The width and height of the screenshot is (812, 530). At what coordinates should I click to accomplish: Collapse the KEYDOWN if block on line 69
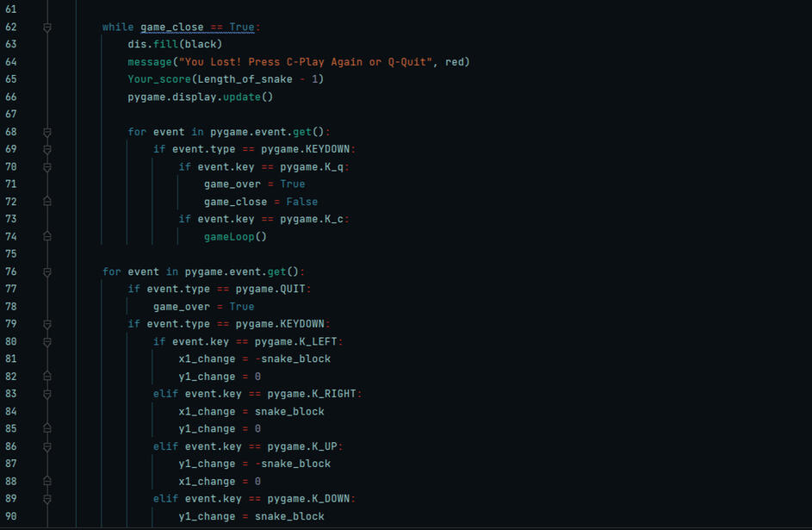(x=47, y=149)
